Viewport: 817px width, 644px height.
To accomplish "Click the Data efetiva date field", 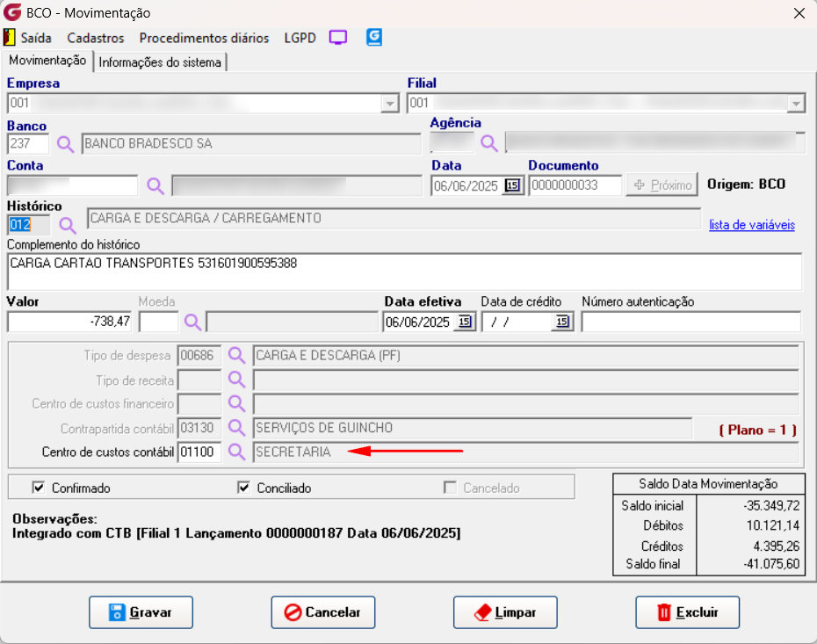I will click(x=420, y=322).
